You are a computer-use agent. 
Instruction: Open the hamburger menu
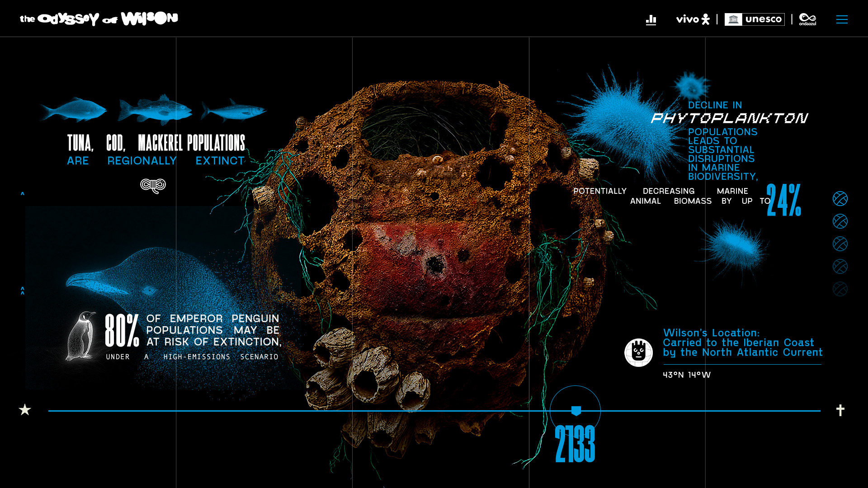841,19
